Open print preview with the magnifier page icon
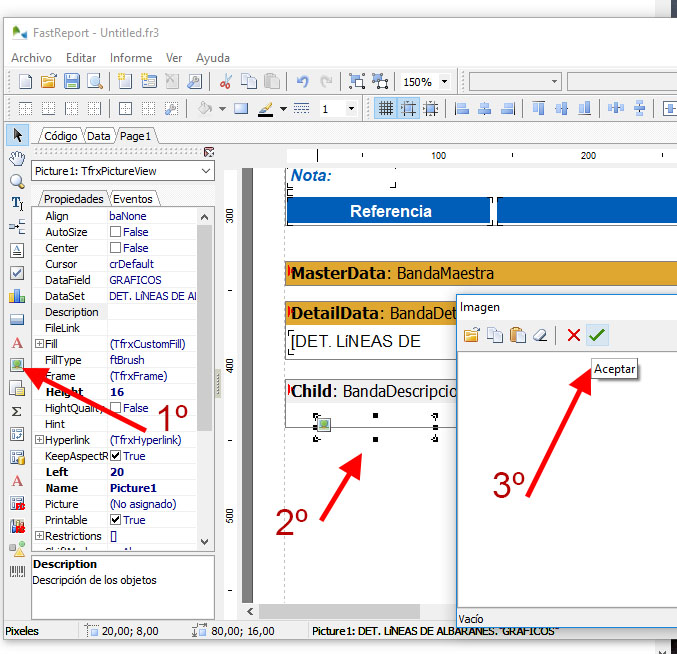The height and width of the screenshot is (654, 677). point(95,81)
